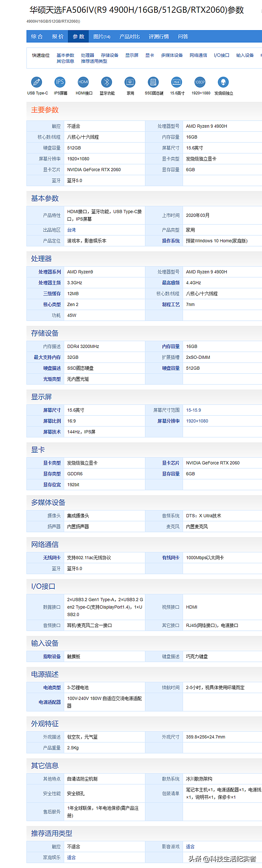Viewport: 262px width, 868px height.
Task: Click the 蓝牙功能 Bluetooth icon
Action: [107, 82]
